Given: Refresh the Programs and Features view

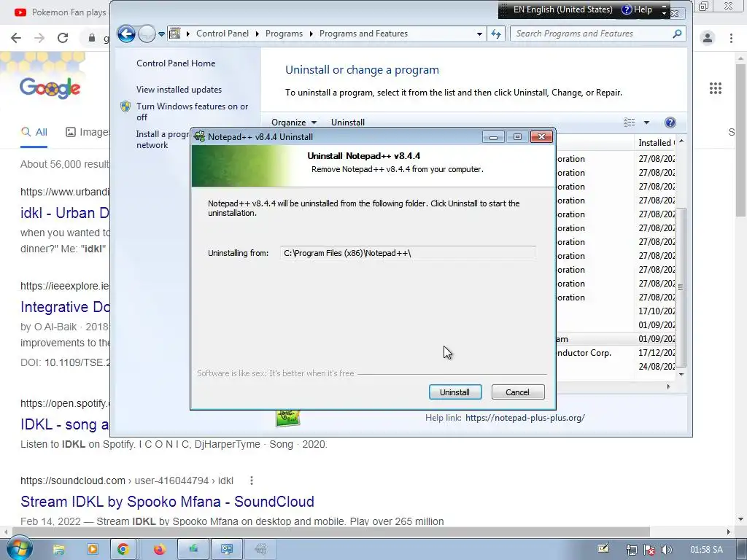Looking at the screenshot, I should point(496,34).
